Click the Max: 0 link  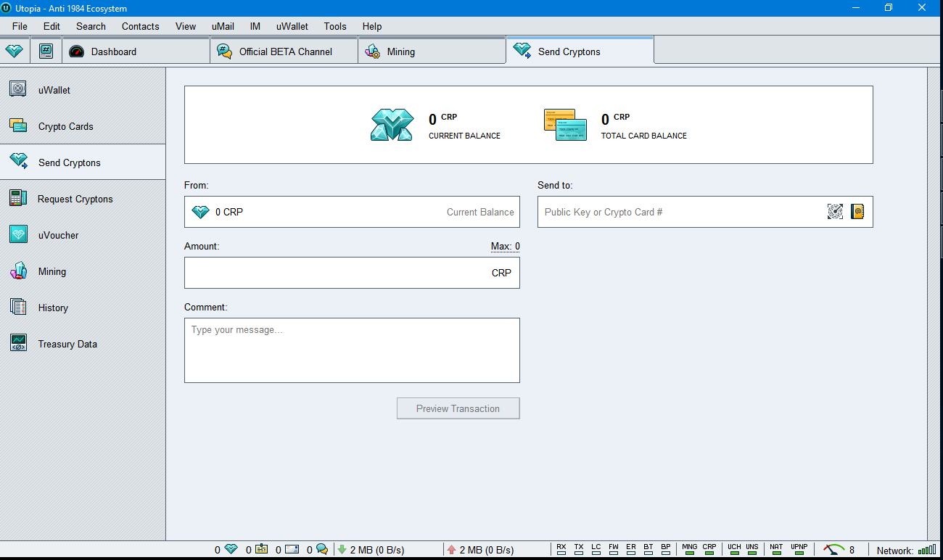pyautogui.click(x=505, y=247)
